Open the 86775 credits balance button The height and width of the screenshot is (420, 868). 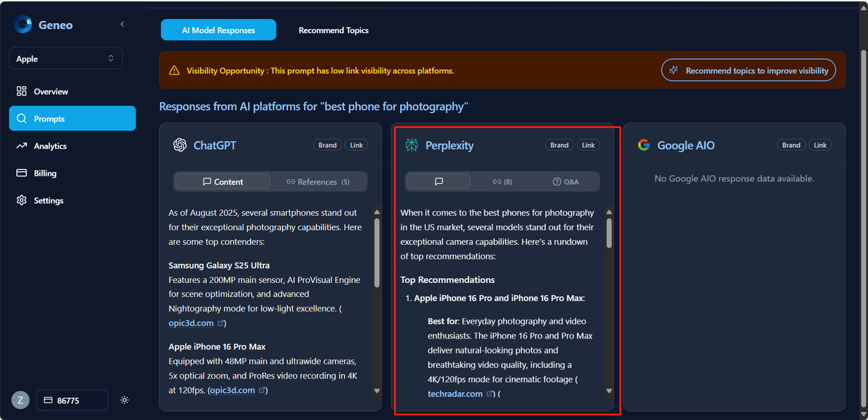72,400
